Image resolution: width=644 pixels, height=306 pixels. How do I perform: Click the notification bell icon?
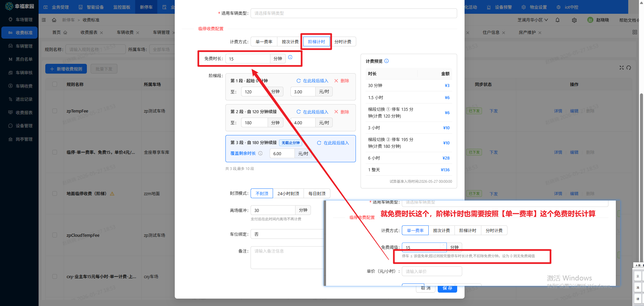[557, 20]
